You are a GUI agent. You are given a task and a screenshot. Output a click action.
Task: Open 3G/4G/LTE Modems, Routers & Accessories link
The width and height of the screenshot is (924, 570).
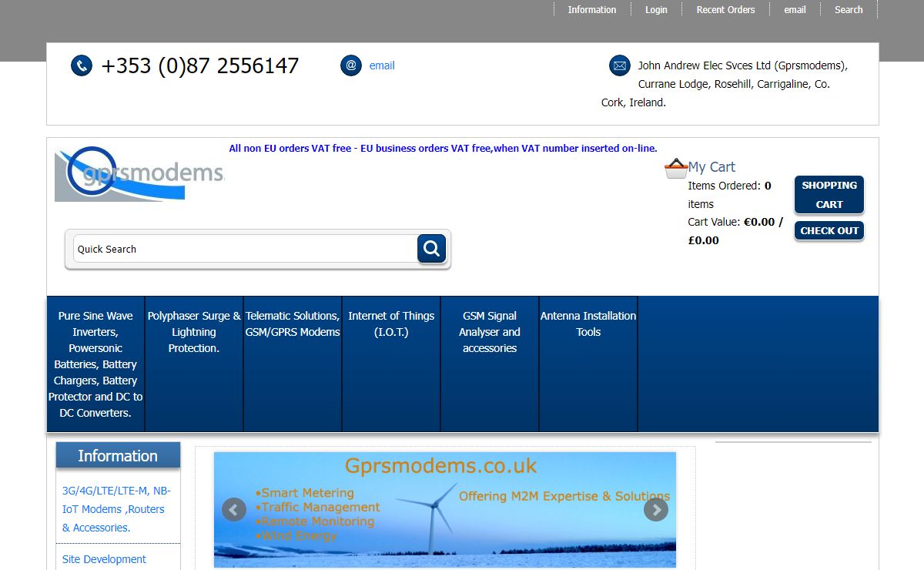click(116, 509)
